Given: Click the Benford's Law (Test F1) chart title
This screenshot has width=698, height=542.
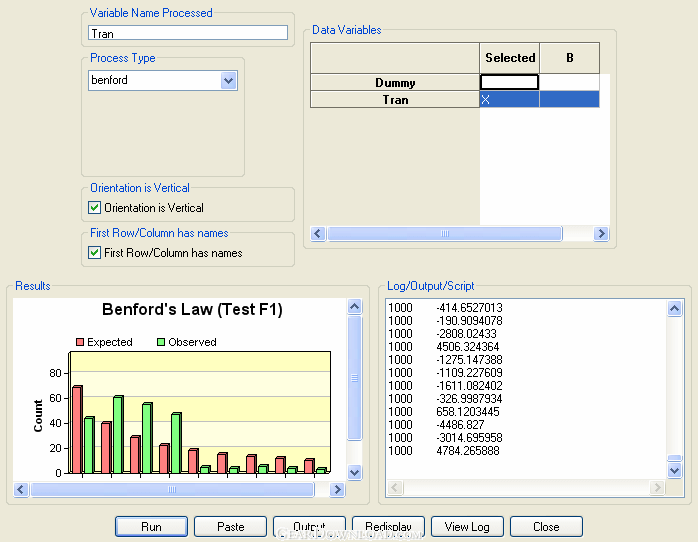Looking at the screenshot, I should click(x=192, y=309).
